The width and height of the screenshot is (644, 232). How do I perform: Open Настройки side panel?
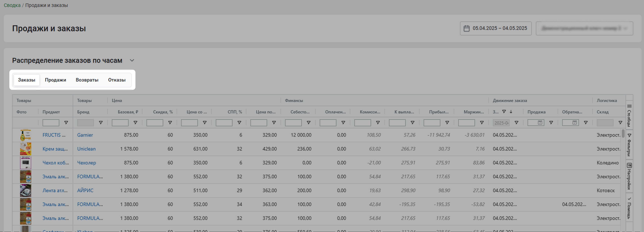tap(629, 176)
